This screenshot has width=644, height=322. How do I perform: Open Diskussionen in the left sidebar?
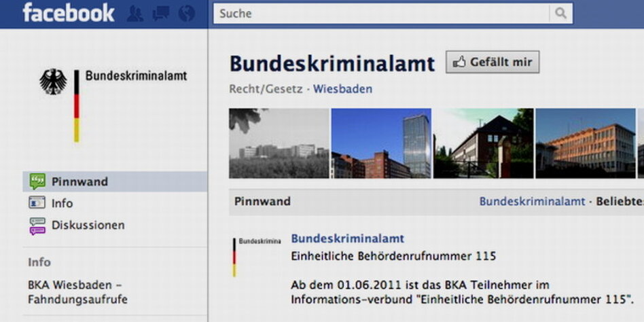click(x=88, y=225)
